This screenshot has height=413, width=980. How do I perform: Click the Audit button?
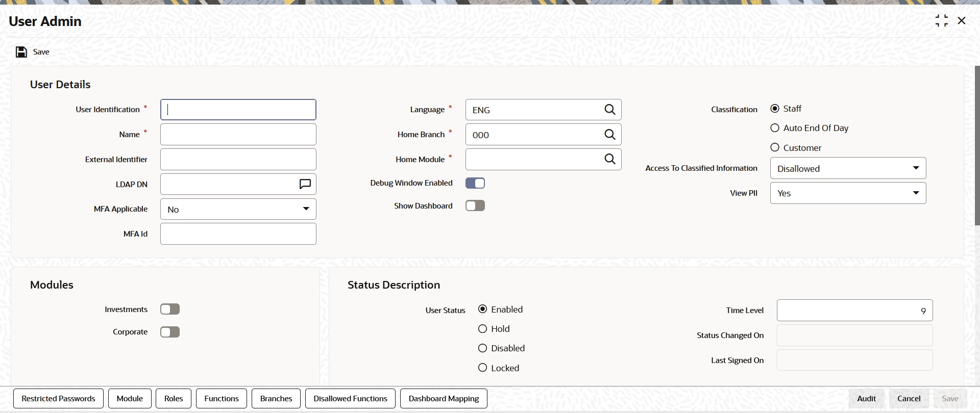[x=867, y=399]
